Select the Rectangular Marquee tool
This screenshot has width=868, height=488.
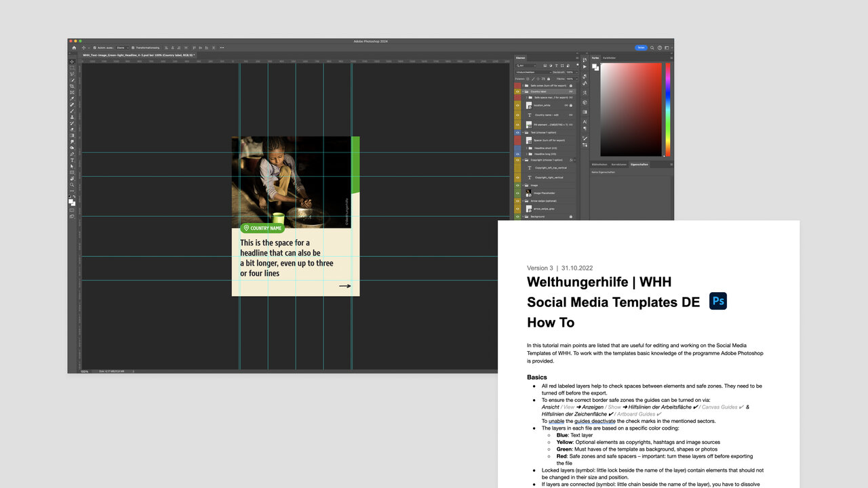(72, 68)
